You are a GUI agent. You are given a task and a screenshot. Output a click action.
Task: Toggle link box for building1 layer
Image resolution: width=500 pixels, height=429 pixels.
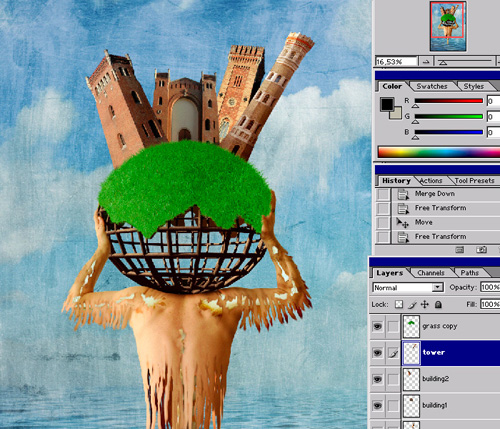coord(393,405)
